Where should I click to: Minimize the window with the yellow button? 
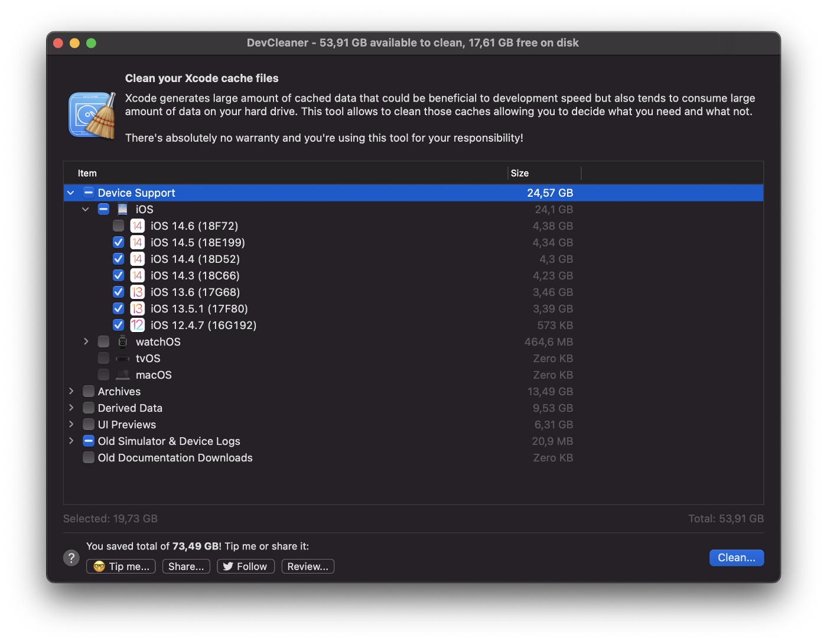[x=74, y=43]
